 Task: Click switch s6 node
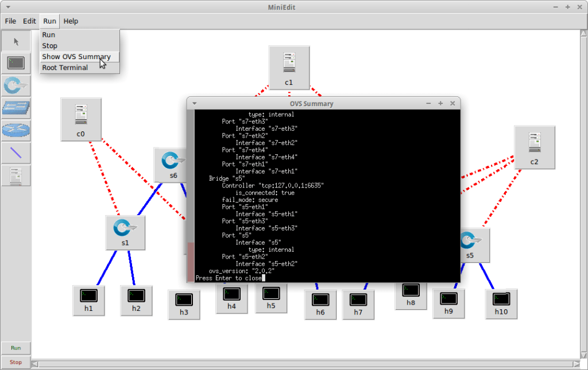coord(171,165)
